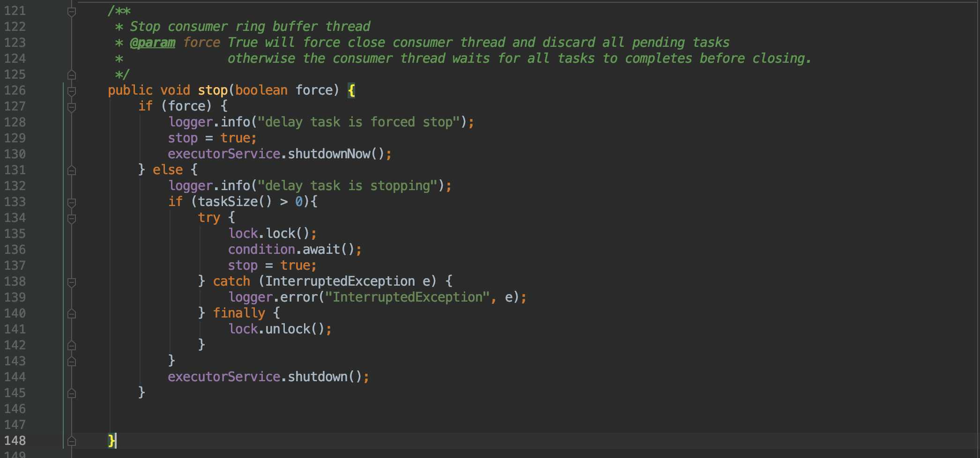Collapse the stop method fold at line 126
This screenshot has height=458, width=980.
72,91
